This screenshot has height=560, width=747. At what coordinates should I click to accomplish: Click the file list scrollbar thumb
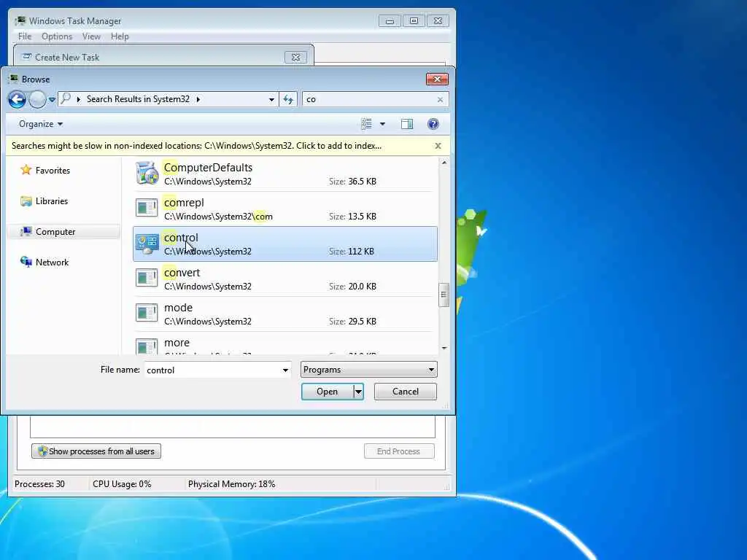[444, 295]
